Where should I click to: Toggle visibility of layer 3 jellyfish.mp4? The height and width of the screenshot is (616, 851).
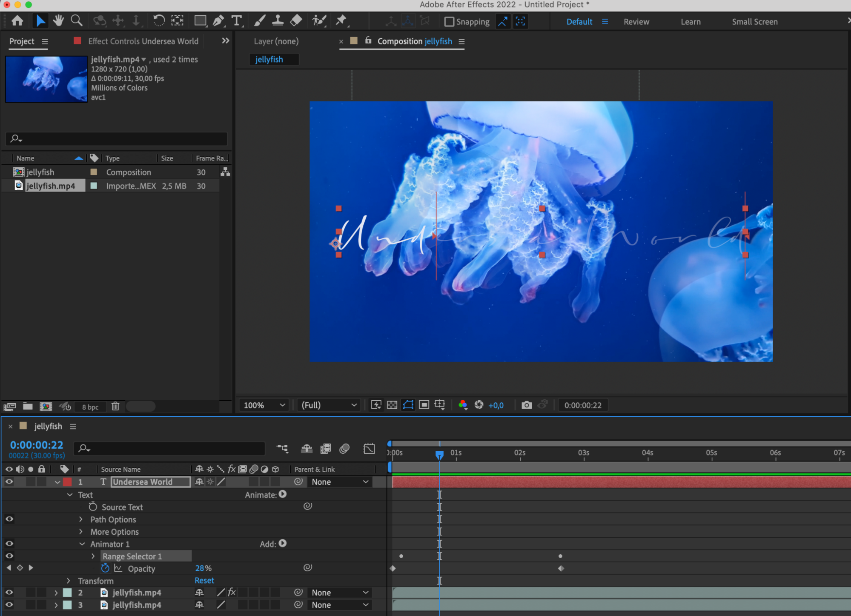click(9, 605)
